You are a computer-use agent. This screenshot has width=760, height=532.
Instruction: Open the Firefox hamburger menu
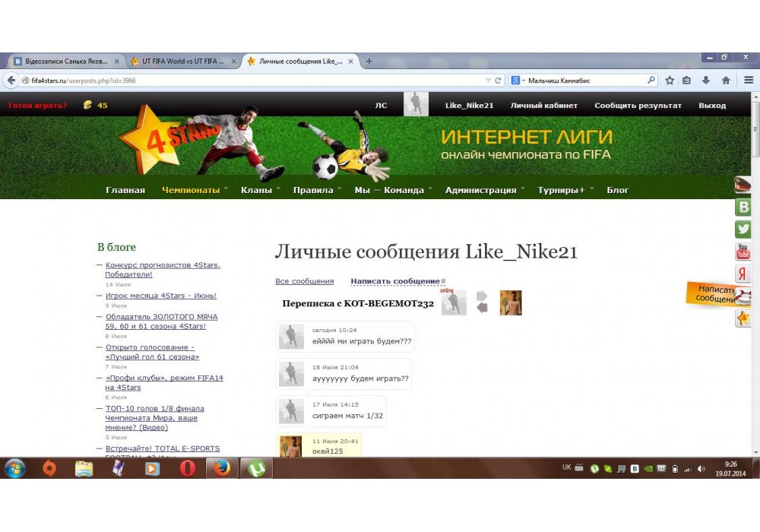pyautogui.click(x=749, y=80)
